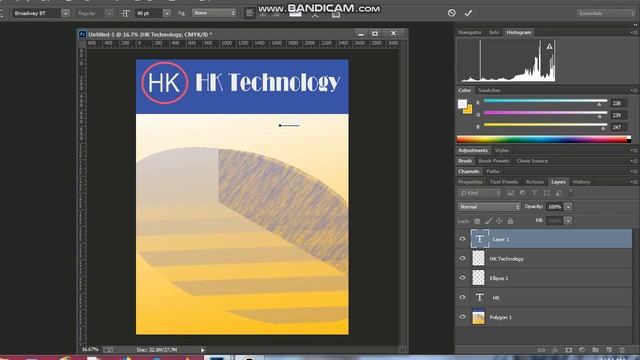Toggle lock transparent pixels
640x360 pixels.
pos(477,221)
